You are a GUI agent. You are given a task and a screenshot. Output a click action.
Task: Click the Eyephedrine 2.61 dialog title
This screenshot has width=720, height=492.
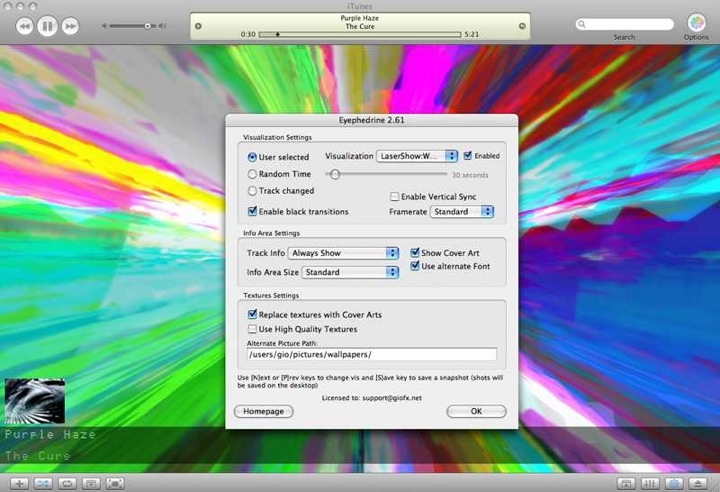click(371, 120)
